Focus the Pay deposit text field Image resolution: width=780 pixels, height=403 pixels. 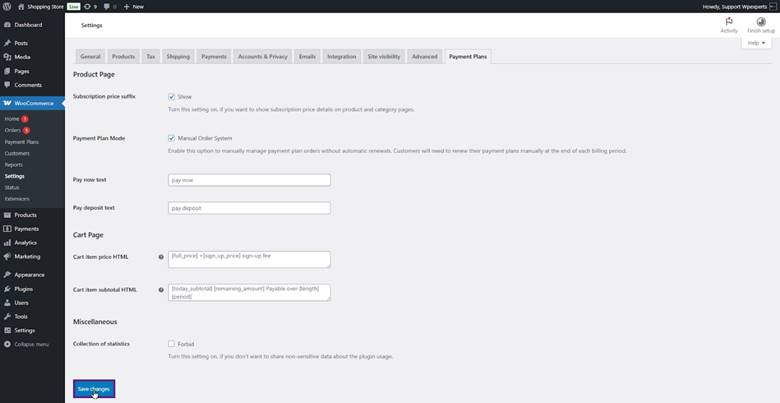(249, 208)
